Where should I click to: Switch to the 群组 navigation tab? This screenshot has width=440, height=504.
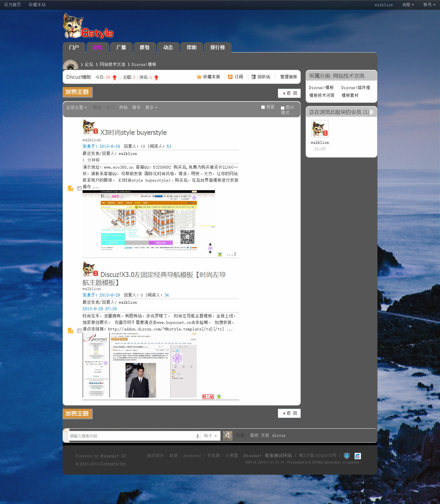(x=144, y=48)
